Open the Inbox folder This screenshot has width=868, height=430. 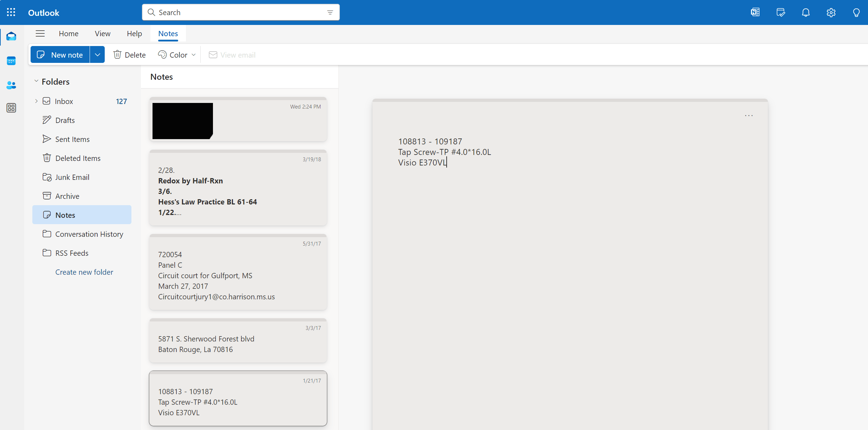tap(82, 101)
